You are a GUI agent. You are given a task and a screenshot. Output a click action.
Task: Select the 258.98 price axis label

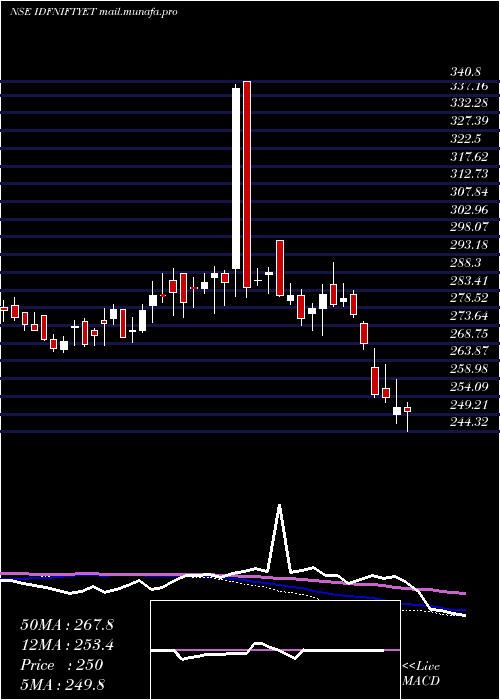pyautogui.click(x=468, y=369)
